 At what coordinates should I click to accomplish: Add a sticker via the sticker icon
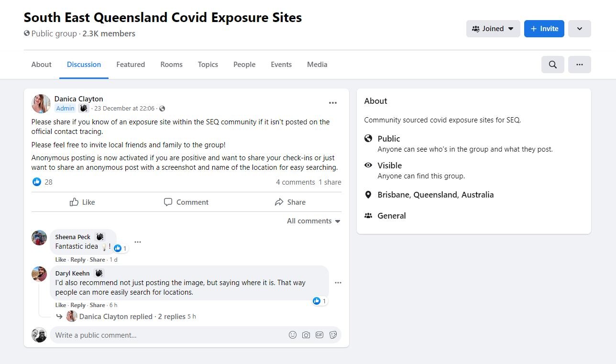333,335
